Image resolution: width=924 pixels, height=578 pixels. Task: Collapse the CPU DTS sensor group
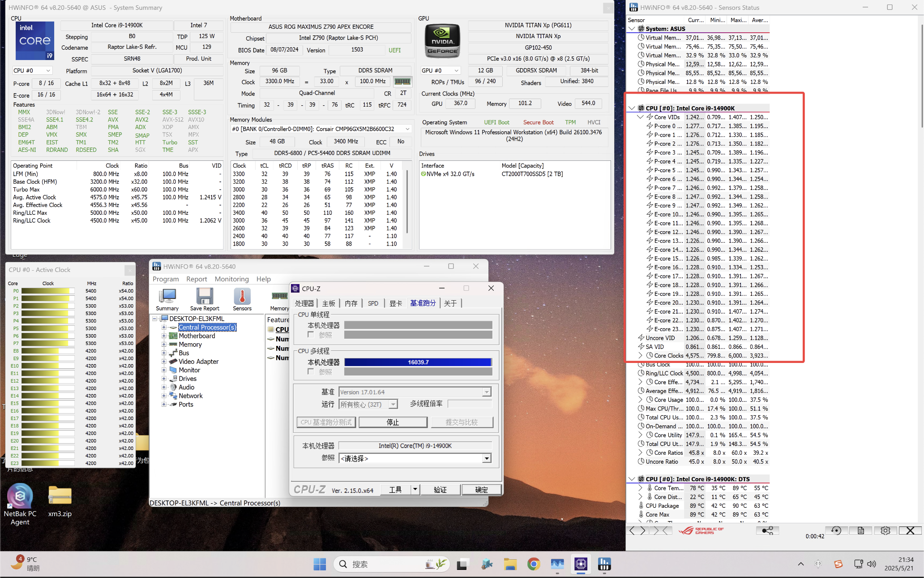click(x=632, y=479)
